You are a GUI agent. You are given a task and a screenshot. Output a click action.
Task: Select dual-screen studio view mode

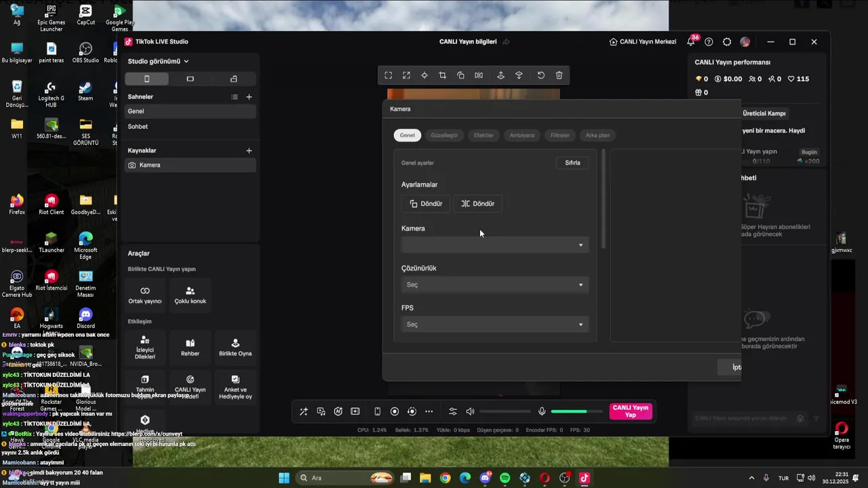click(x=234, y=79)
